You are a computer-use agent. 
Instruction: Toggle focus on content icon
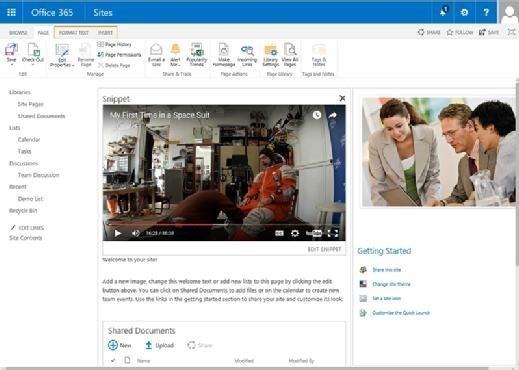click(x=511, y=32)
